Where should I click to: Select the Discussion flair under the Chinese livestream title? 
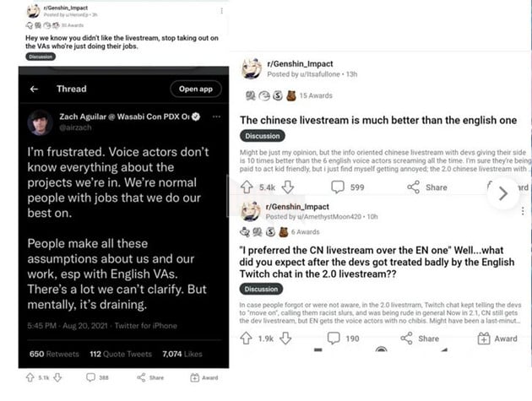(261, 136)
